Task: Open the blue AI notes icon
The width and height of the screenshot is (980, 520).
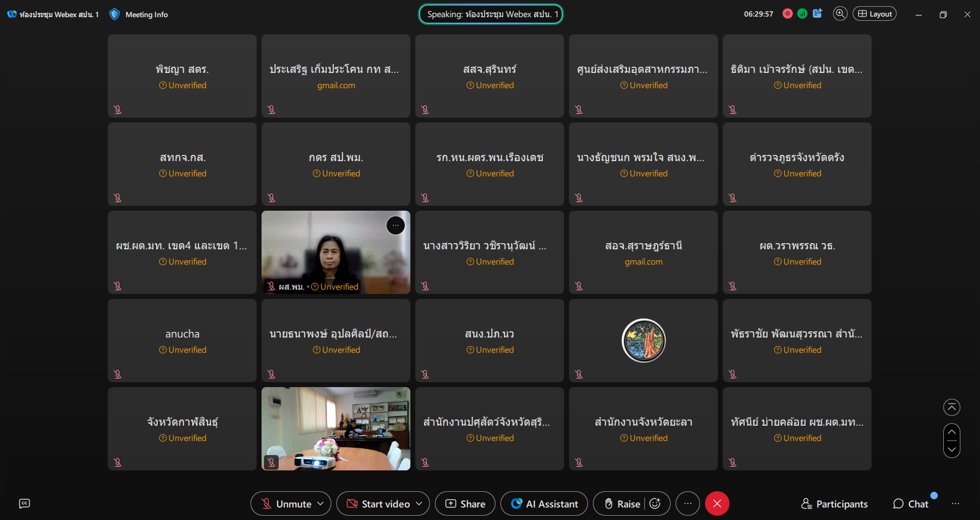Action: point(817,13)
